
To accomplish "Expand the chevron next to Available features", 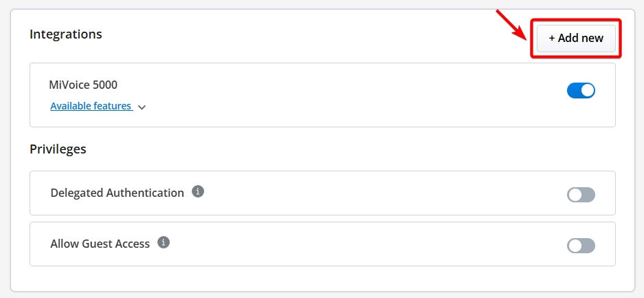I will pyautogui.click(x=142, y=107).
